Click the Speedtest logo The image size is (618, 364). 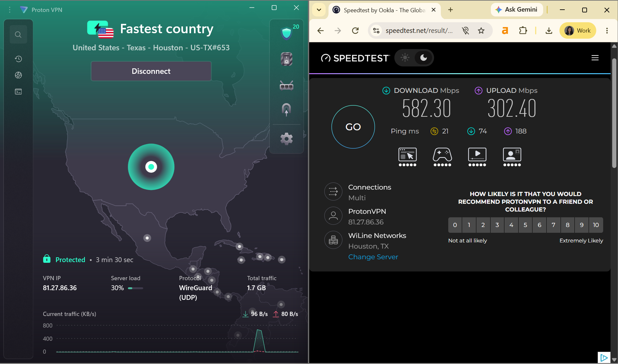pyautogui.click(x=355, y=58)
